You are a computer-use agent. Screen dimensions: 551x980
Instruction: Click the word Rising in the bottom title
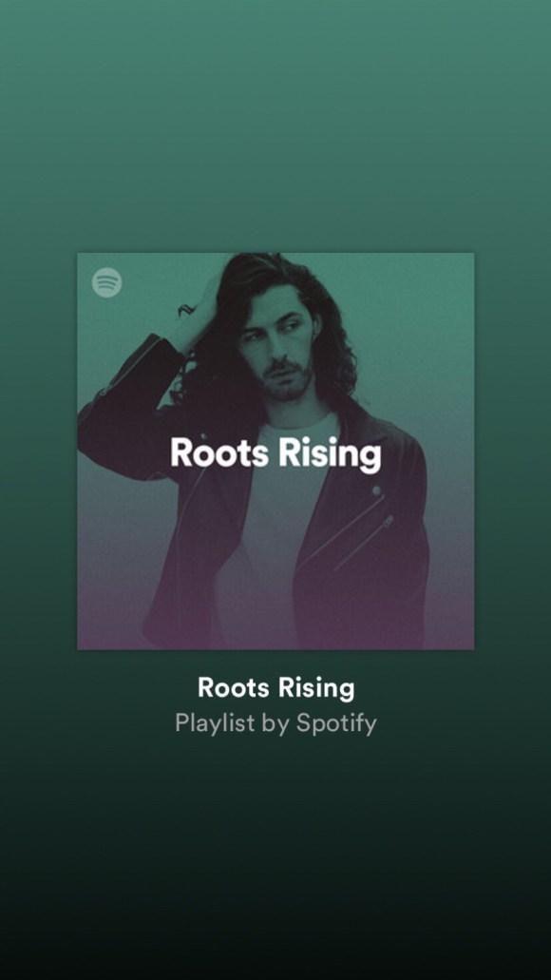click(x=316, y=689)
